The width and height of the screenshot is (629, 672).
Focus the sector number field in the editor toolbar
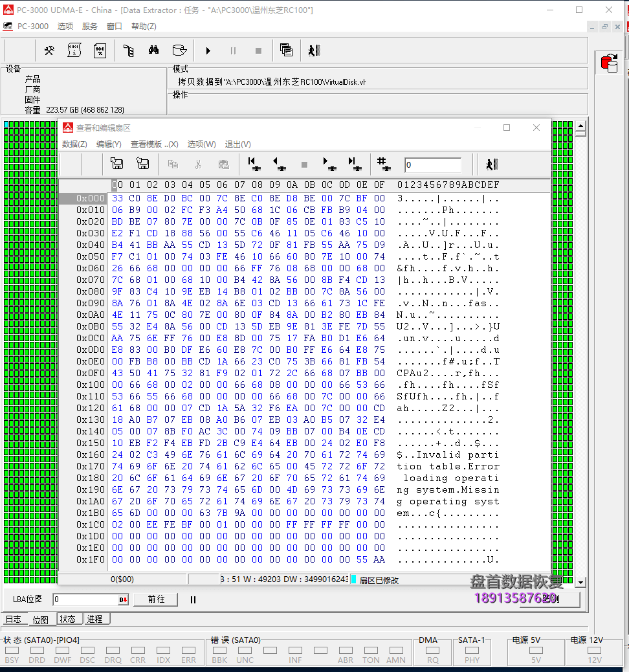[433, 165]
